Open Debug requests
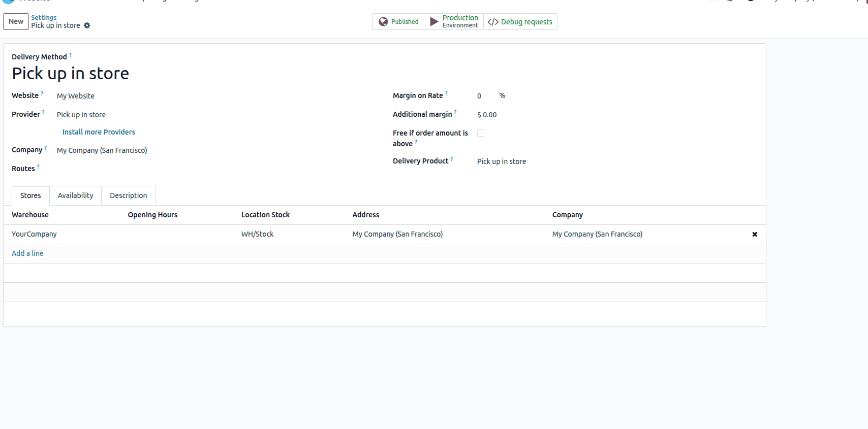The width and height of the screenshot is (868, 429). point(520,22)
